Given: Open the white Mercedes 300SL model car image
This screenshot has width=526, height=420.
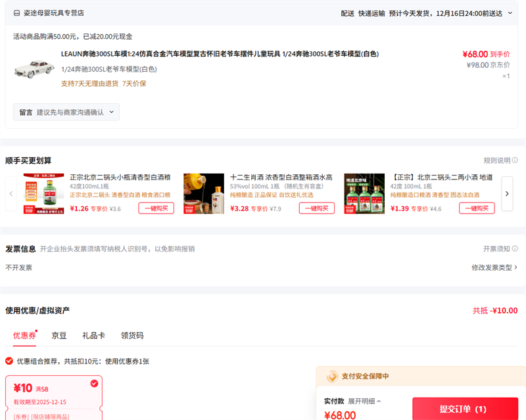Looking at the screenshot, I should coord(34,68).
